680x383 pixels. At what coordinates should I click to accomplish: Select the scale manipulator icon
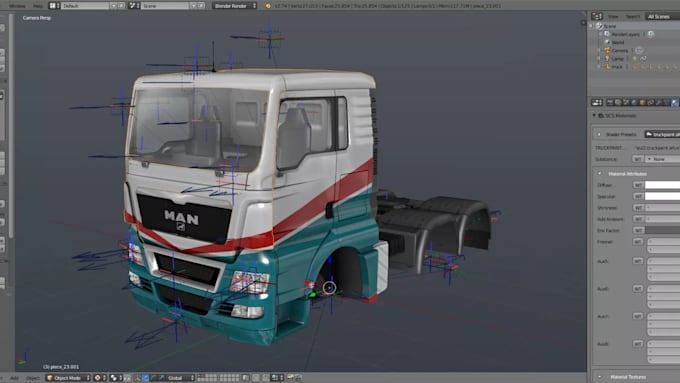[161, 378]
